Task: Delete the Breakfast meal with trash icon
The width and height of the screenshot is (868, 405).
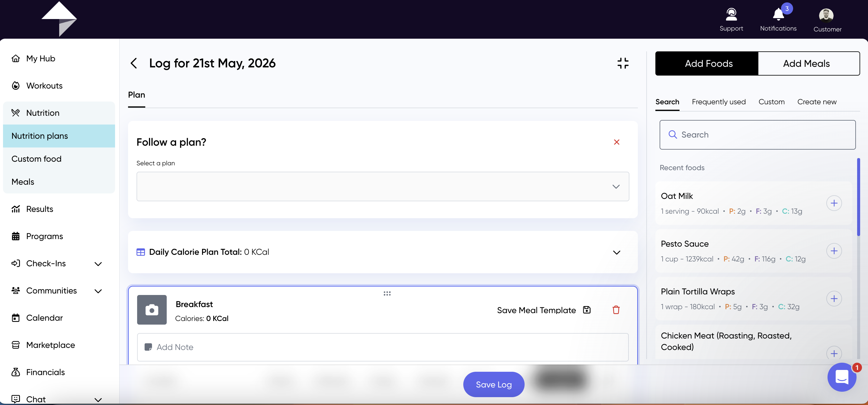Action: (616, 310)
